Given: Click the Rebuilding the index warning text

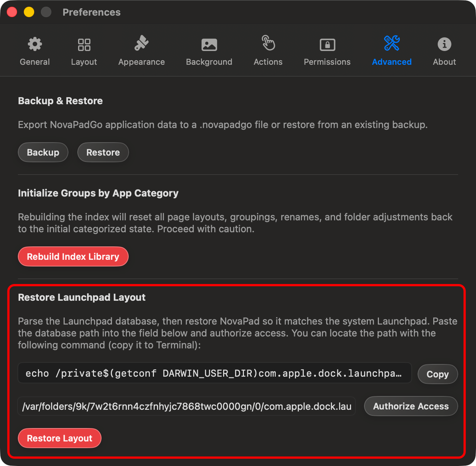Looking at the screenshot, I should click(x=235, y=223).
